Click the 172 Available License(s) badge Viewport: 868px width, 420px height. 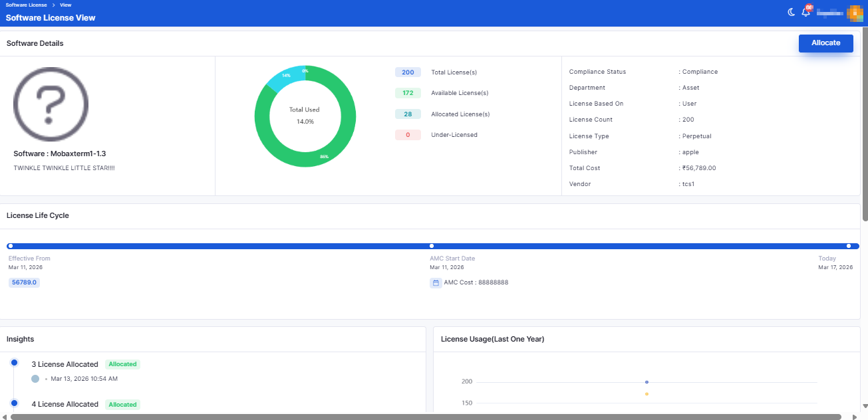click(408, 93)
